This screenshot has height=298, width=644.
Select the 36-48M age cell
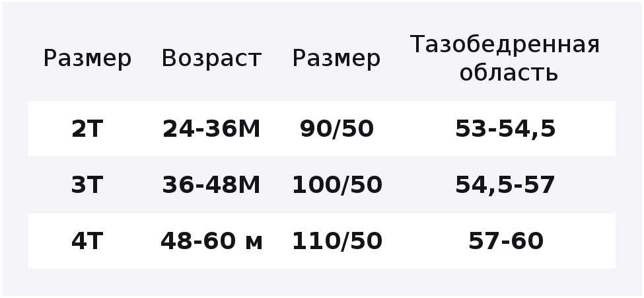211,185
